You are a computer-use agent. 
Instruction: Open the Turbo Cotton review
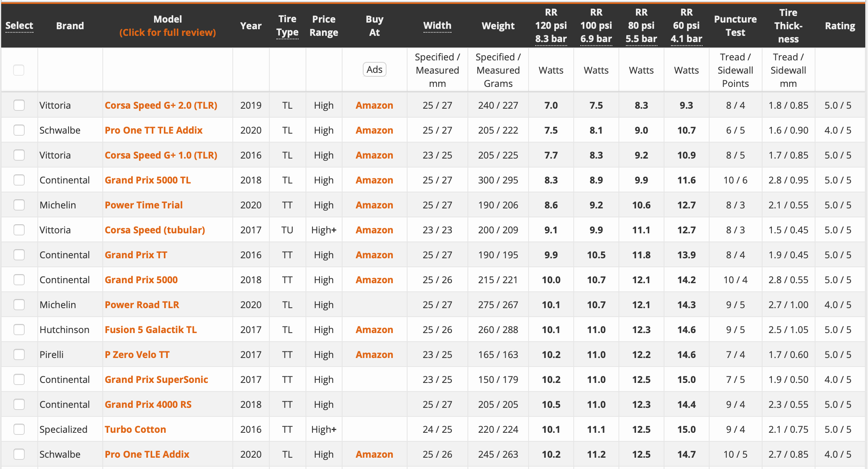click(x=135, y=429)
